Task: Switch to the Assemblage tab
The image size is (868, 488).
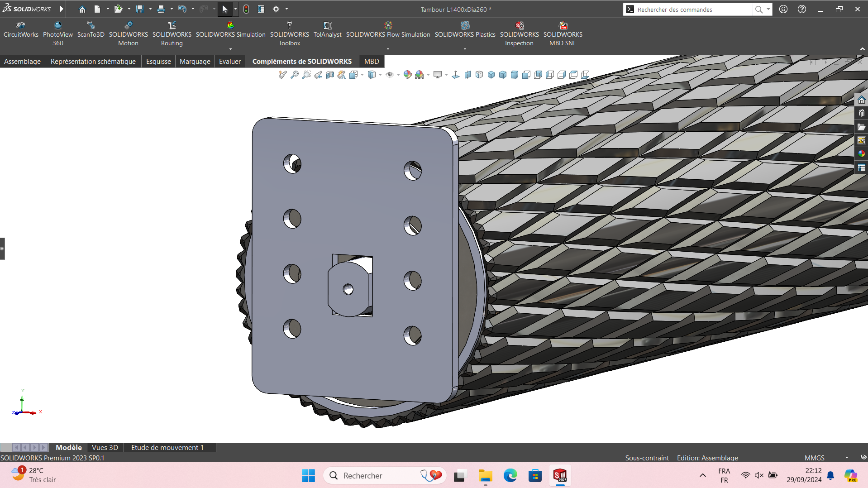Action: click(23, 62)
